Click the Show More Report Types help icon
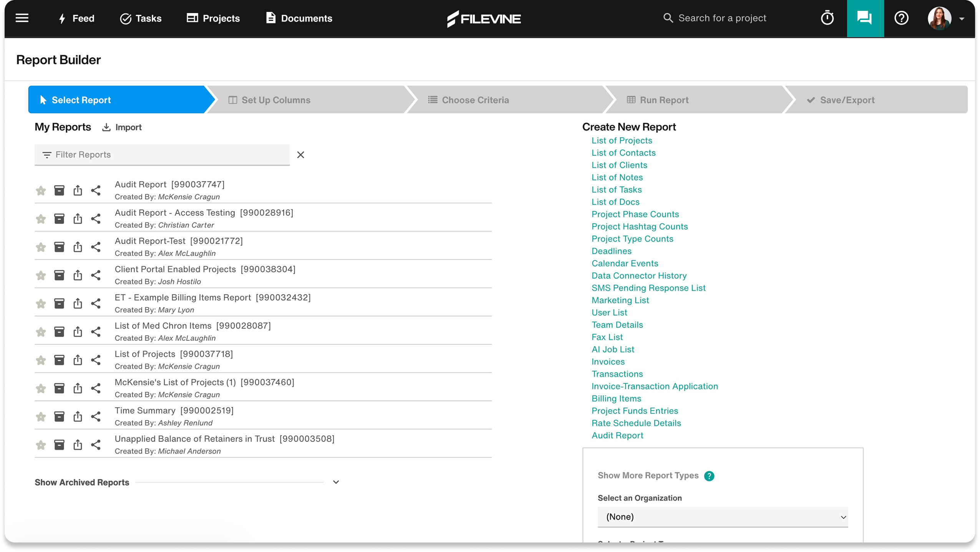 pyautogui.click(x=709, y=476)
